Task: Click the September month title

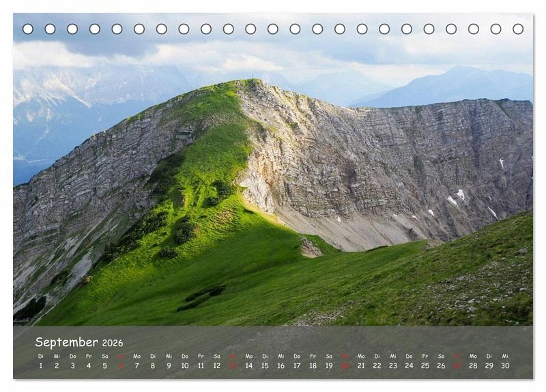Action: pyautogui.click(x=66, y=342)
